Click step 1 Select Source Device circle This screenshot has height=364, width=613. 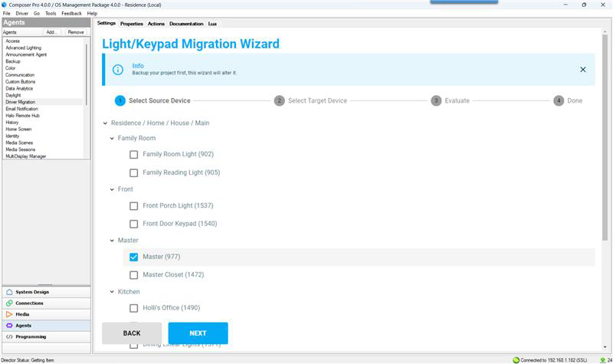point(120,100)
